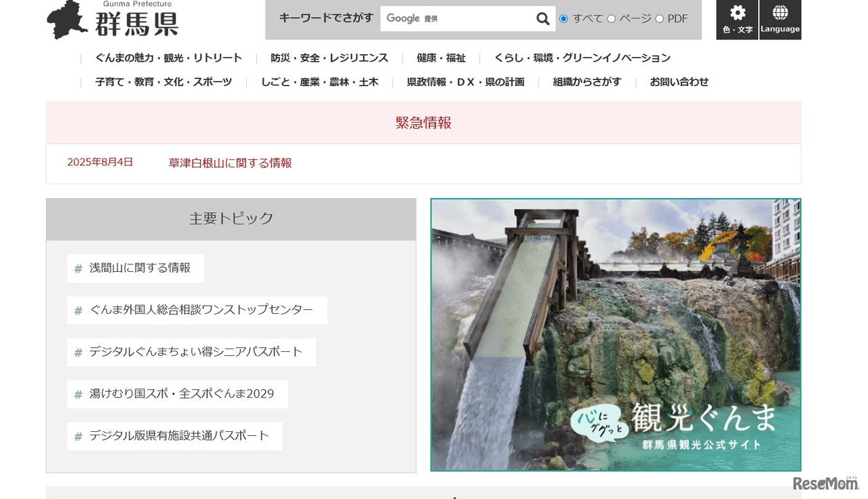This screenshot has height=499, width=868.
Task: Open 湯けむり国スポ・全スポぐんま2029 topic
Action: 178,395
